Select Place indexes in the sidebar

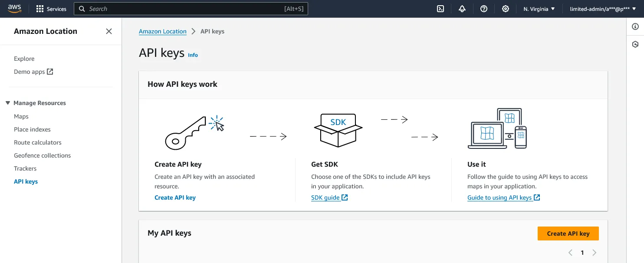33,129
